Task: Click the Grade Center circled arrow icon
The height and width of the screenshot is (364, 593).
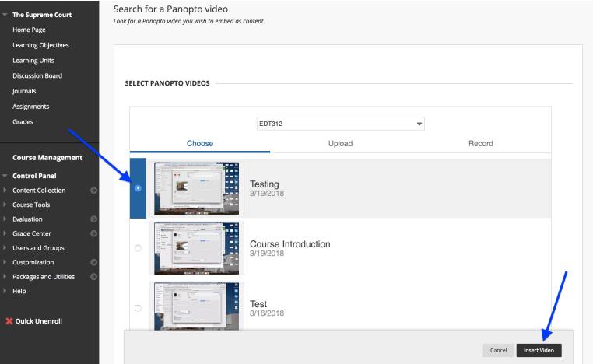Action: 93,233
